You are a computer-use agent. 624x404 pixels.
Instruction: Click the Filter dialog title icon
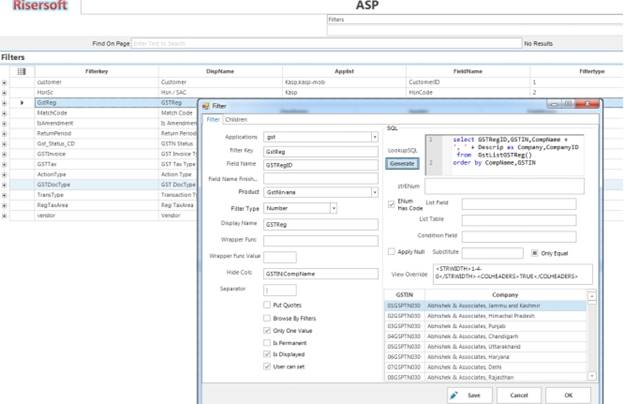206,106
